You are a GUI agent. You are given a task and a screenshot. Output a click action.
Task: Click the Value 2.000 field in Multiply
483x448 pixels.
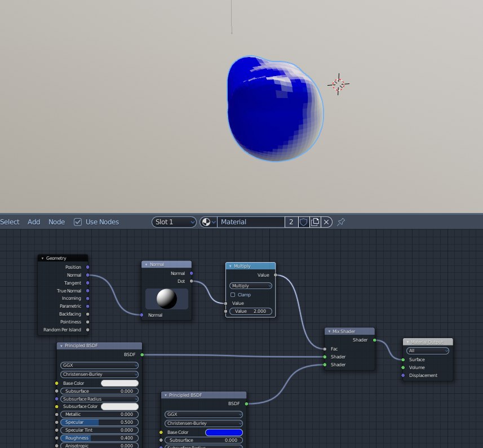251,311
